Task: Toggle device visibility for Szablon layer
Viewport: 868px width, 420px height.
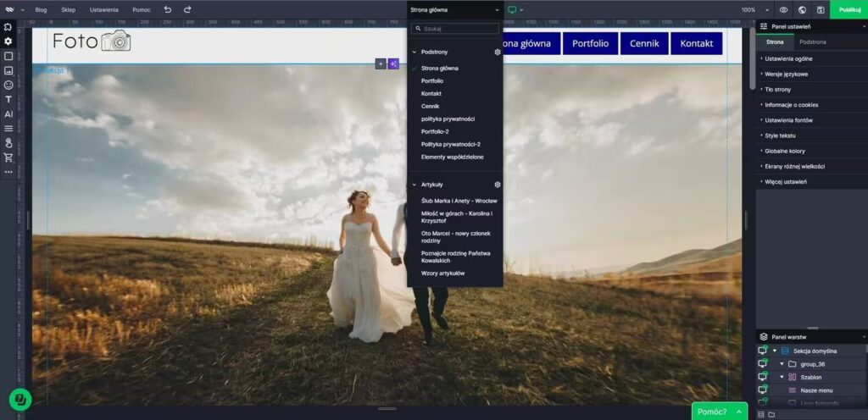Action: 763,377
